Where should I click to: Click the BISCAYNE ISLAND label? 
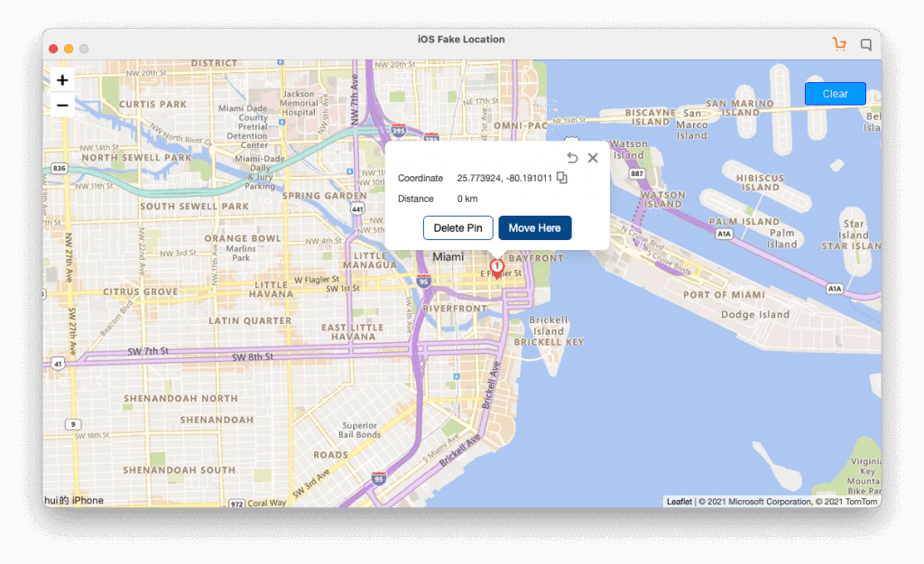click(x=651, y=117)
